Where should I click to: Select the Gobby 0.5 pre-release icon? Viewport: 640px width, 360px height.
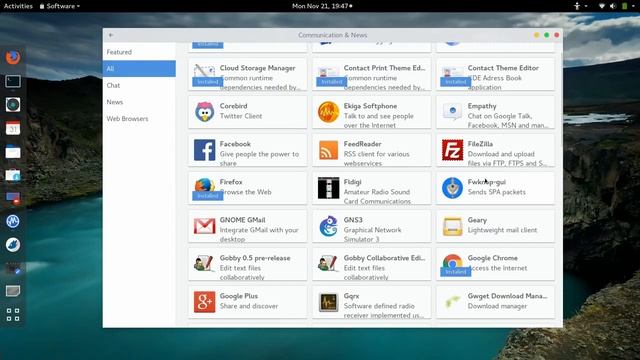click(204, 264)
